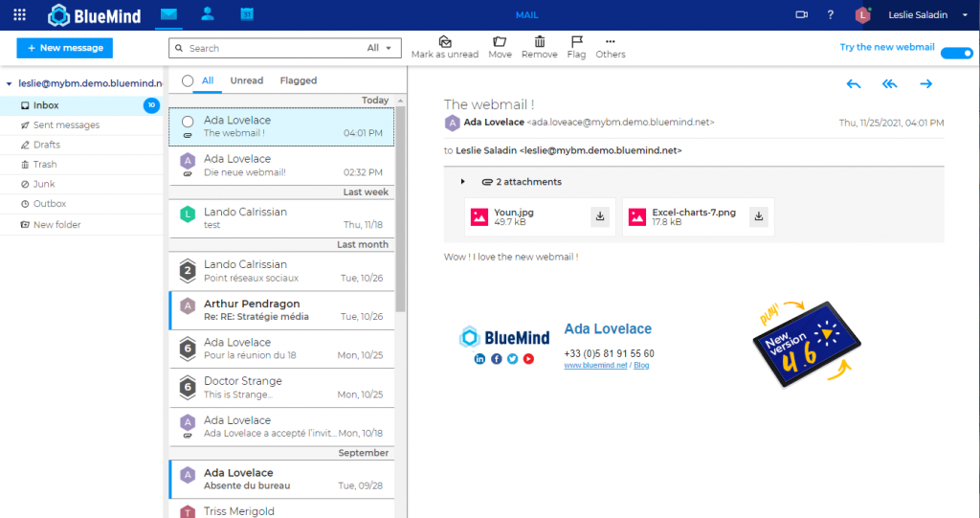Click the video conference camera icon
The width and height of the screenshot is (980, 518).
point(801,14)
